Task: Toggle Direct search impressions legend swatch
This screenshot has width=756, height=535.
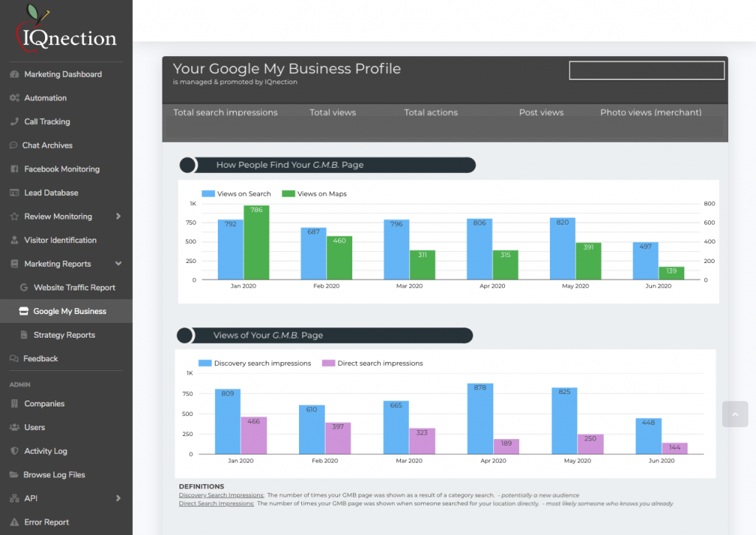Action: point(329,363)
